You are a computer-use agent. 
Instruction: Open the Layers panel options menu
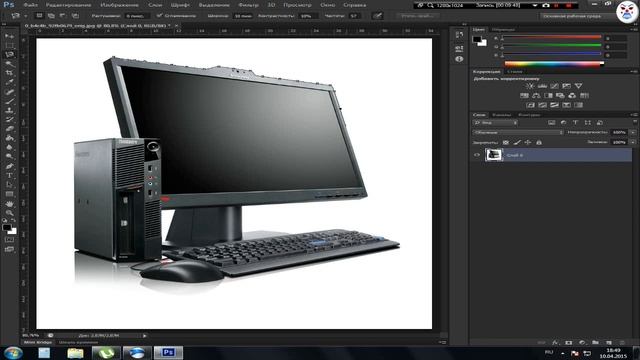click(x=634, y=115)
